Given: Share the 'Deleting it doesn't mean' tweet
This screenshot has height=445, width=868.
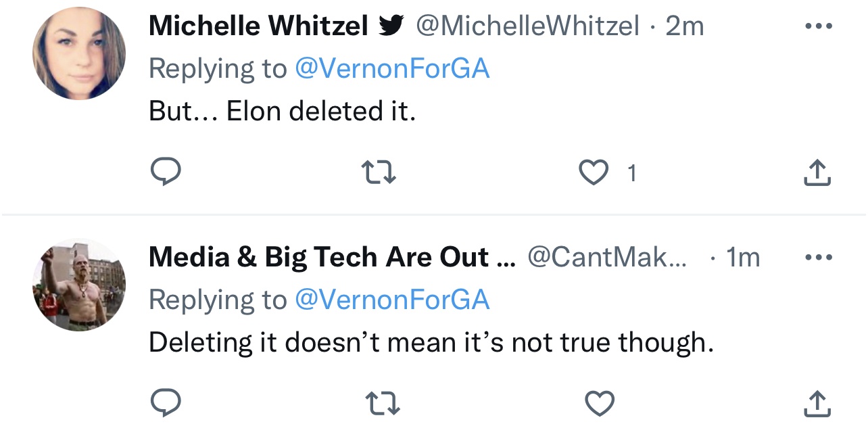Looking at the screenshot, I should pyautogui.click(x=817, y=404).
